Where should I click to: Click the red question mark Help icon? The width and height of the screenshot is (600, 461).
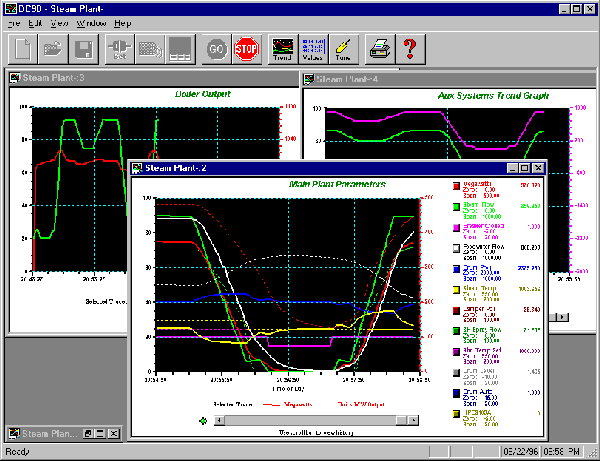pos(410,47)
